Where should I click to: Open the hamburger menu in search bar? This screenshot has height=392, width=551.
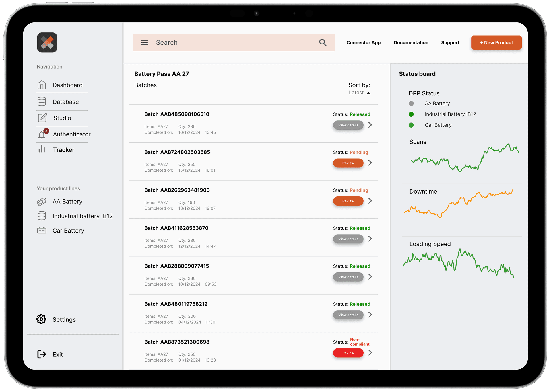(x=144, y=43)
